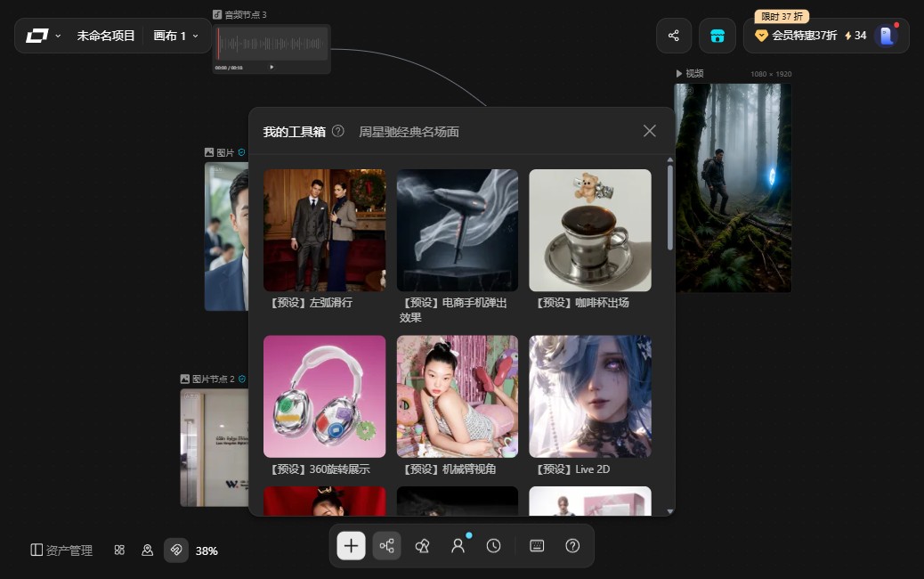This screenshot has width=924, height=579.
Task: Click the scroll-down arrow in toolbox panel
Action: [x=670, y=511]
